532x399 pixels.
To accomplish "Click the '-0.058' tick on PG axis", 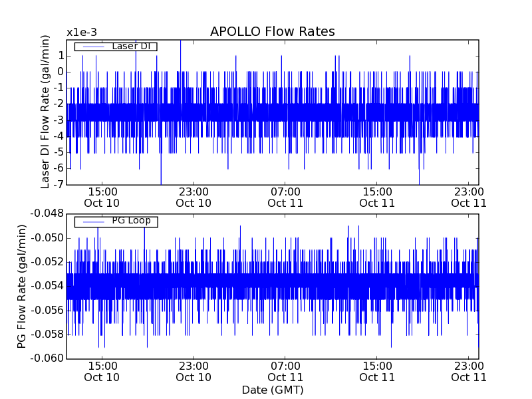I will pyautogui.click(x=47, y=334).
